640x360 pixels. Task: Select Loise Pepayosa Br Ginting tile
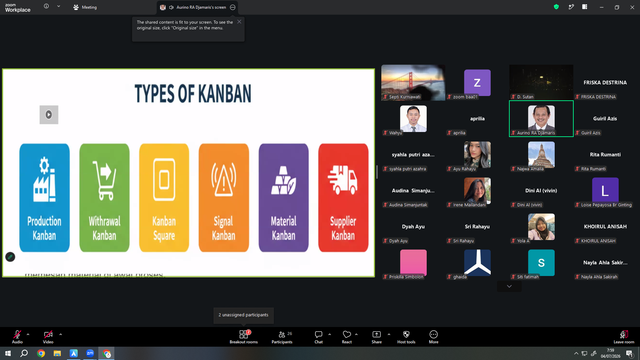click(605, 191)
